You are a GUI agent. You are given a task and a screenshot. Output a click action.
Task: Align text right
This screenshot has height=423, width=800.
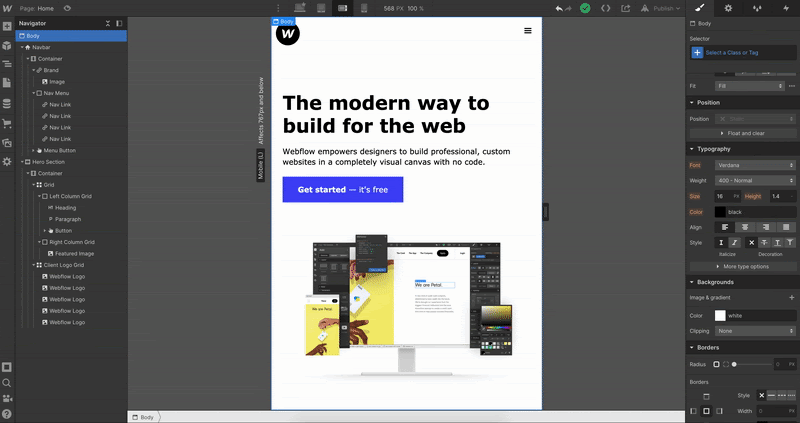[x=765, y=227]
